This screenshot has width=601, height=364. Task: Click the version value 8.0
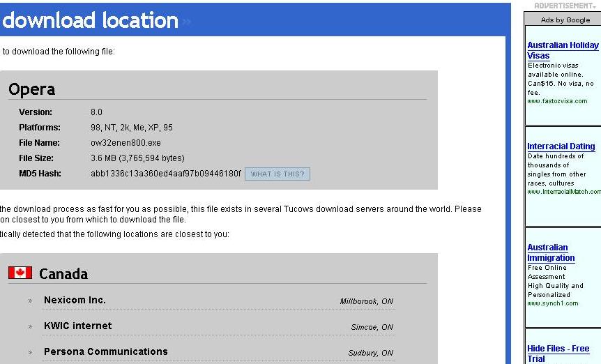coord(97,112)
